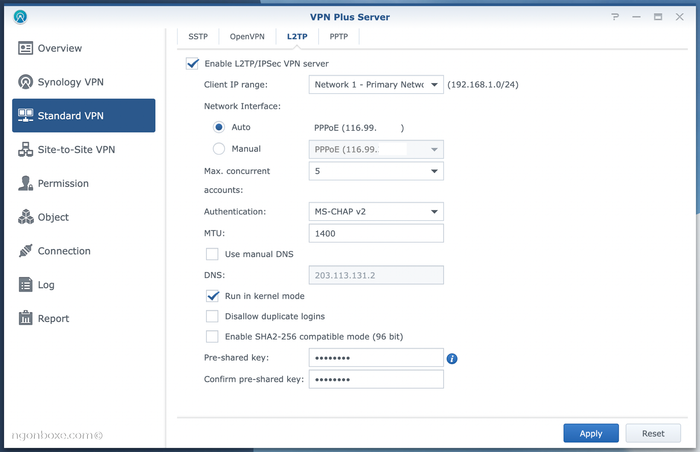The width and height of the screenshot is (700, 452).
Task: Switch to the OpenVPN tab
Action: [x=247, y=37]
